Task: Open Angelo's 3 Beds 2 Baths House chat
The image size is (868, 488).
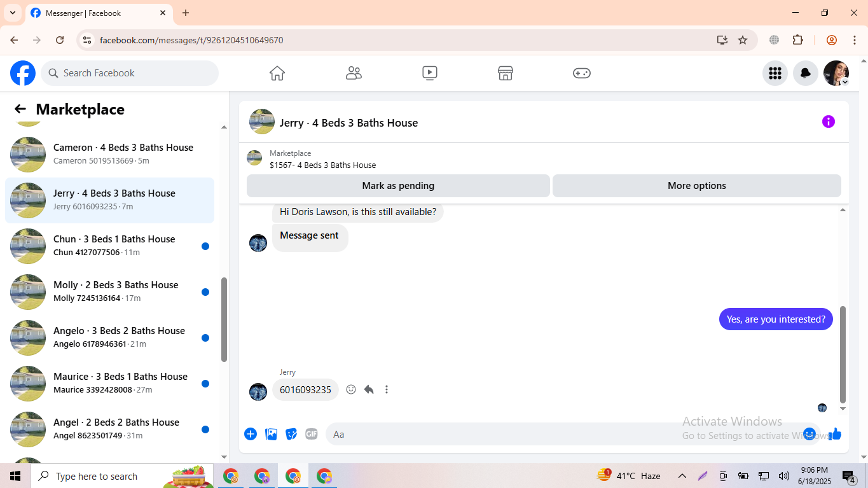Action: click(x=109, y=338)
